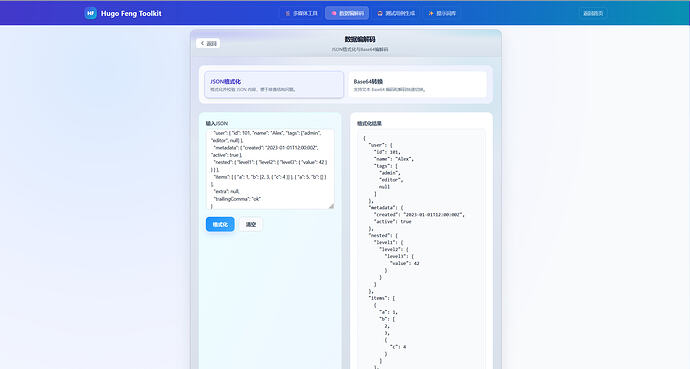
Task: Select the highlighted data encode/decode nav item
Action: pyautogui.click(x=347, y=14)
